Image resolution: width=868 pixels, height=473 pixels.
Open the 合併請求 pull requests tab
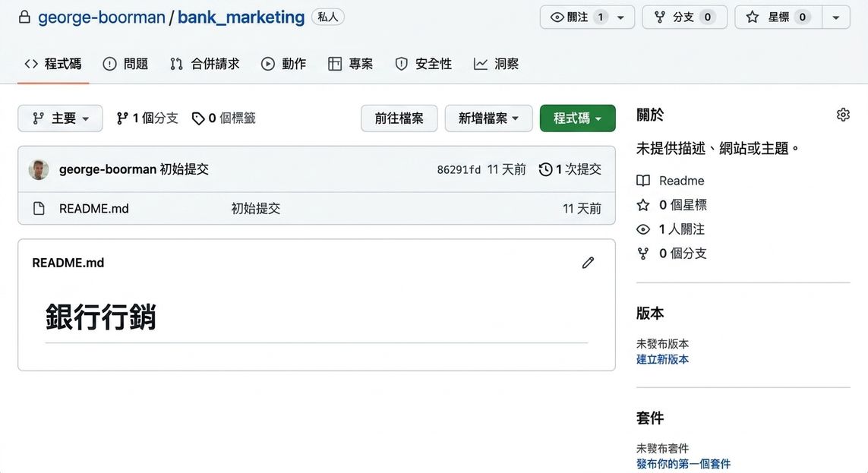click(205, 65)
